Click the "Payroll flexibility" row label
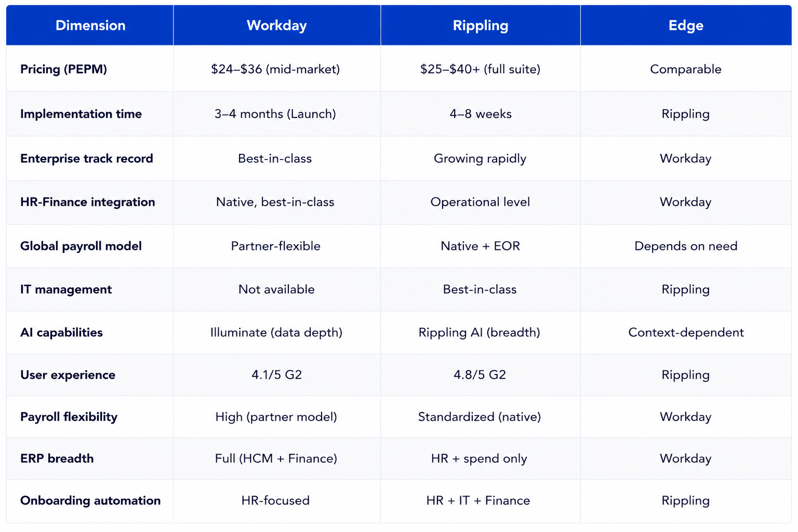The width and height of the screenshot is (798, 532). 69,417
